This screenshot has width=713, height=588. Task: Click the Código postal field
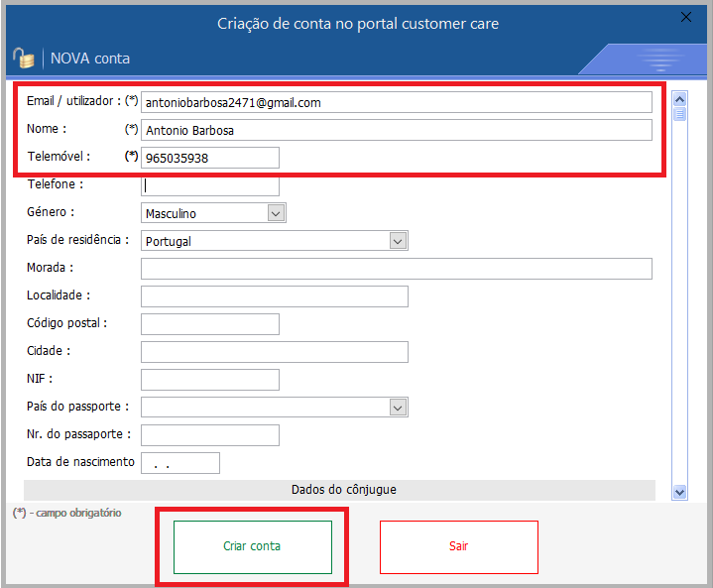click(x=210, y=324)
